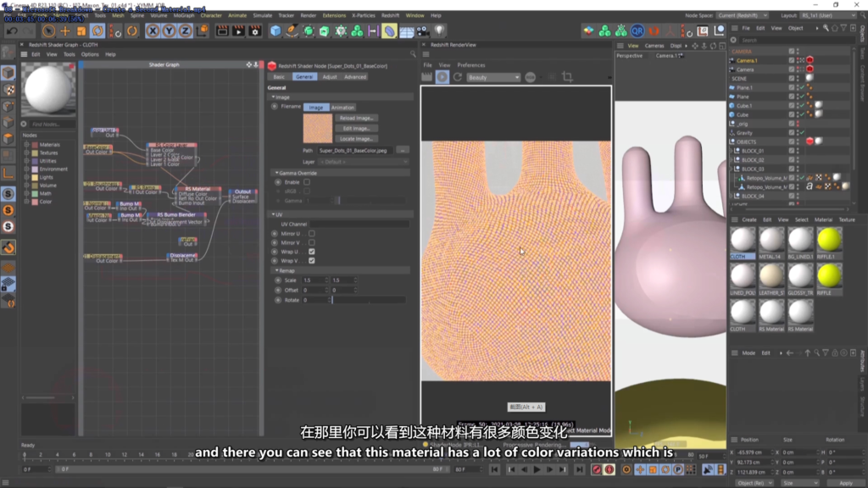Click the refresh icon in RenderView
The width and height of the screenshot is (868, 488).
click(x=458, y=77)
